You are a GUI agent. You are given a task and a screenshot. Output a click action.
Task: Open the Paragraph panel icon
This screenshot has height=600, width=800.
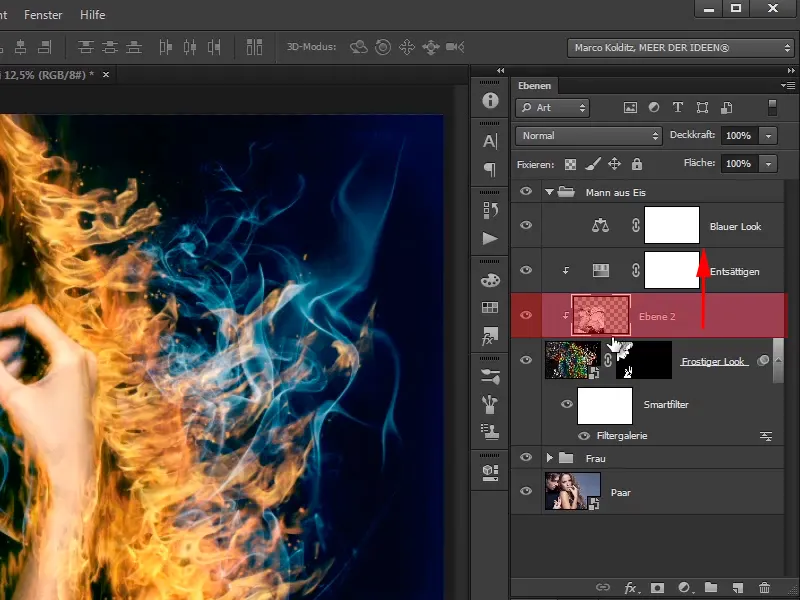490,169
